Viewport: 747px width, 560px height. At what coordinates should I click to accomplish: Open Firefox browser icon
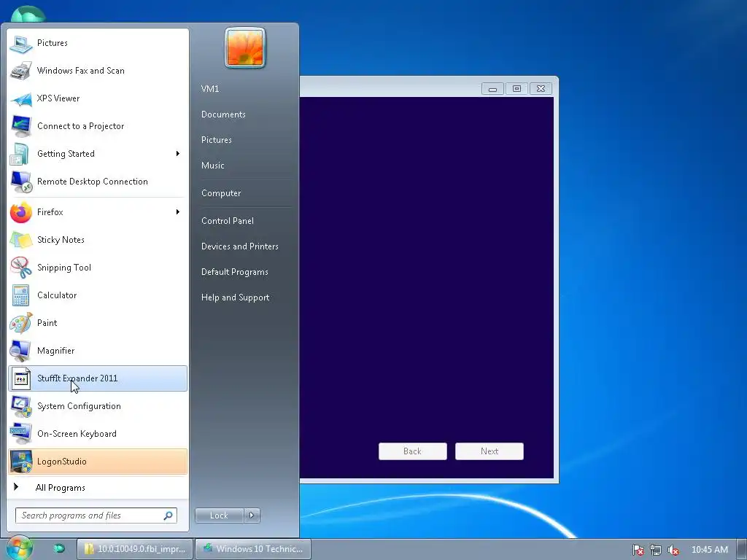pyautogui.click(x=21, y=212)
